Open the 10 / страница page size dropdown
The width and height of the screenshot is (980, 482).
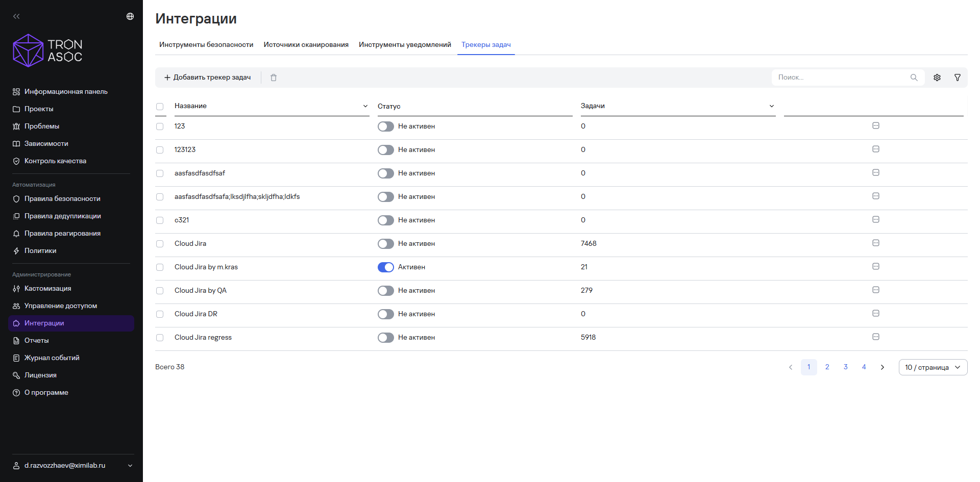933,367
